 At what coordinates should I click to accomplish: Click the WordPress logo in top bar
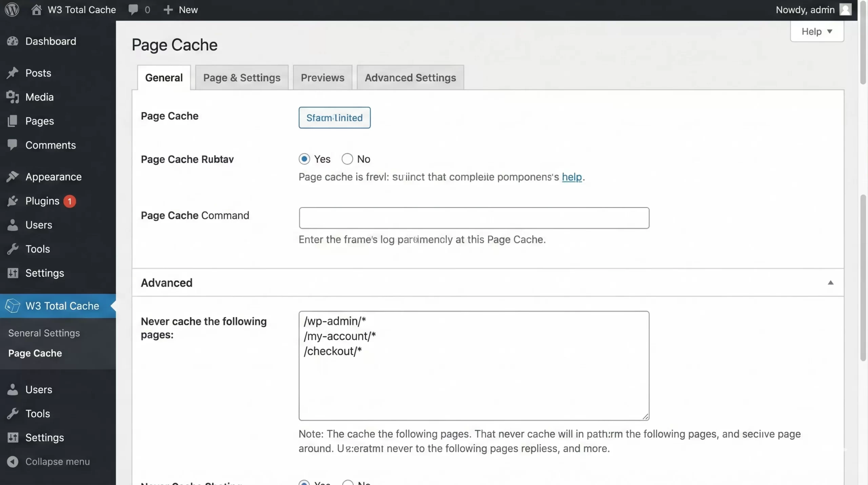coord(12,10)
